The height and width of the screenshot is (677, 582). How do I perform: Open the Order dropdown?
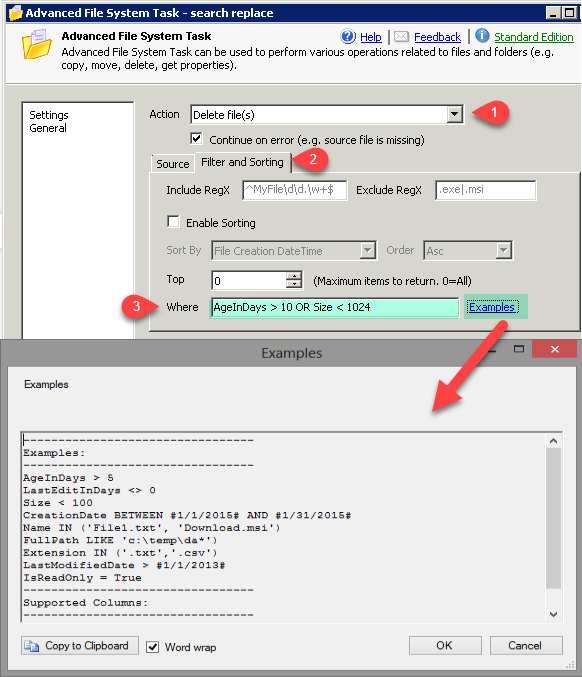tap(503, 250)
